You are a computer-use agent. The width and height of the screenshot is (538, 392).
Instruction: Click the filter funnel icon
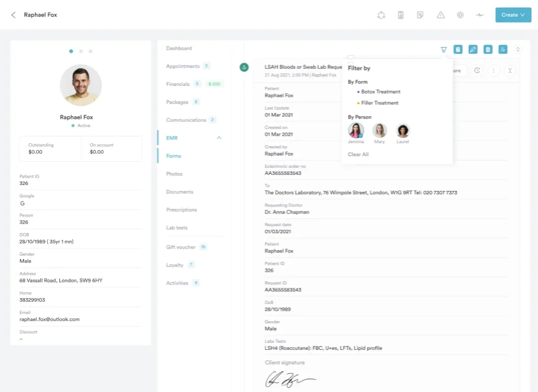click(443, 50)
